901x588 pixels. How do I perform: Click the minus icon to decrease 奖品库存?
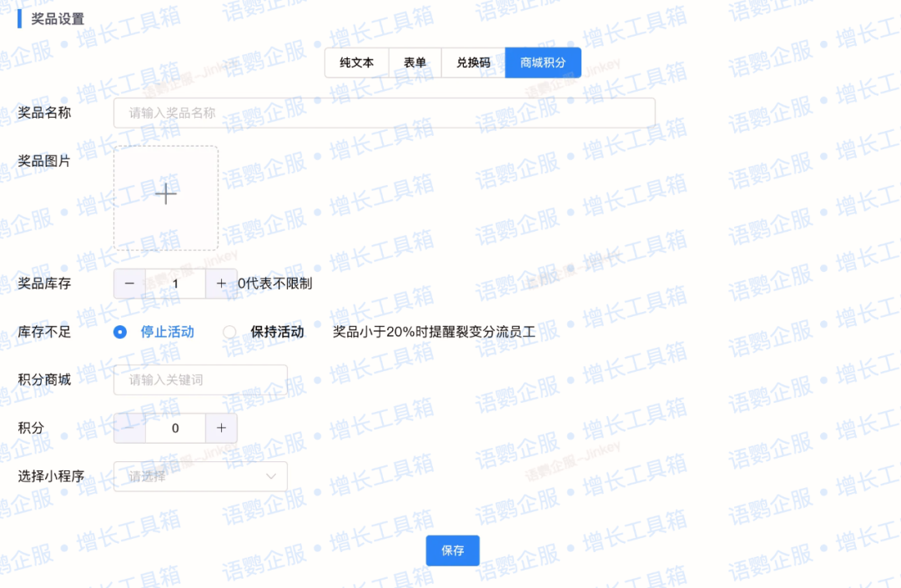tap(129, 284)
